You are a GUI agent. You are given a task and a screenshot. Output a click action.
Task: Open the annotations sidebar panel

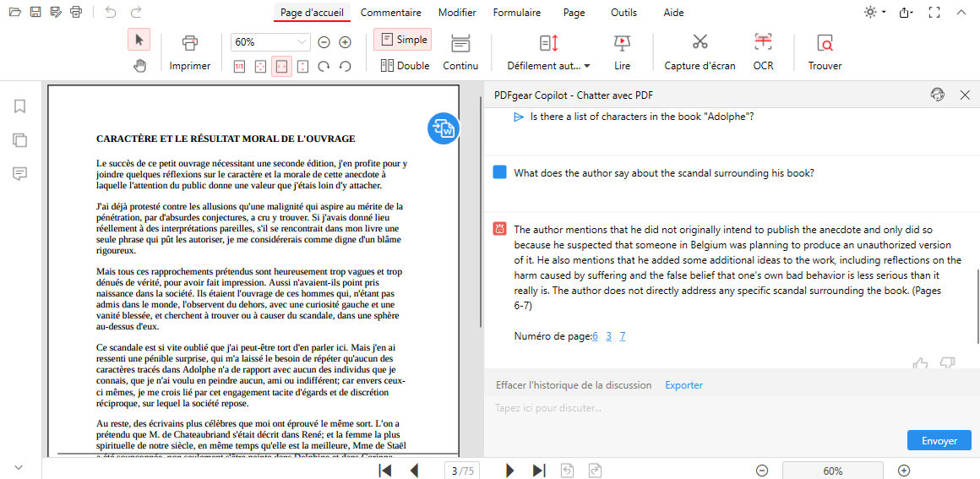coord(19,173)
